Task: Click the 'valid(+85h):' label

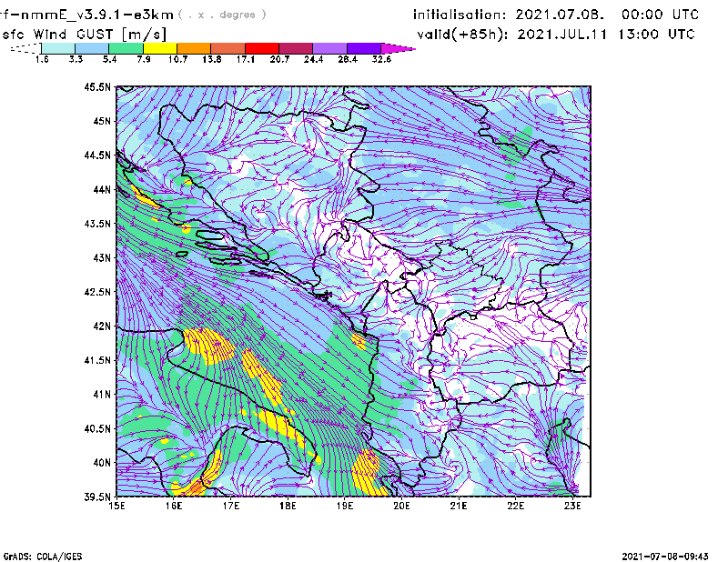Action: coord(462,35)
